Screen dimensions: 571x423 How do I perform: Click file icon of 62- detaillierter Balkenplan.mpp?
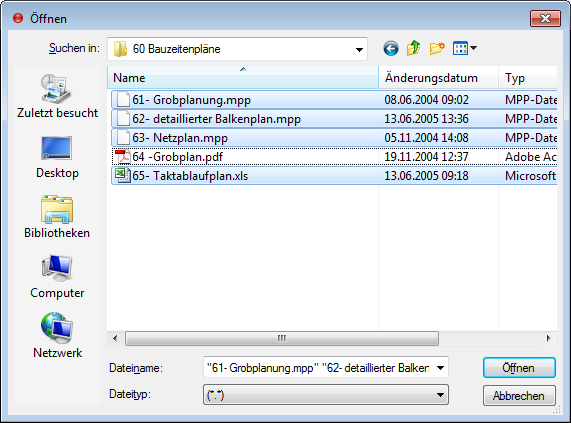[123, 119]
